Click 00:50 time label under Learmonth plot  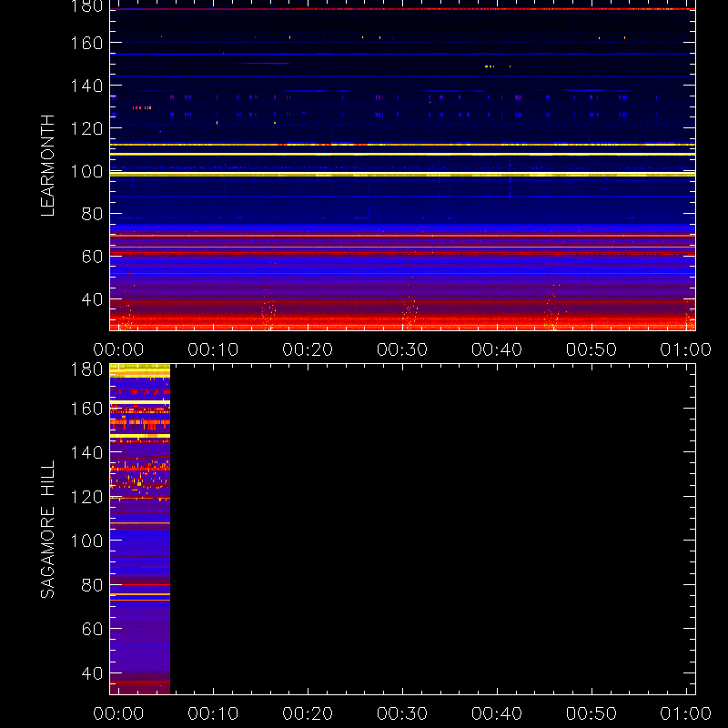591,349
